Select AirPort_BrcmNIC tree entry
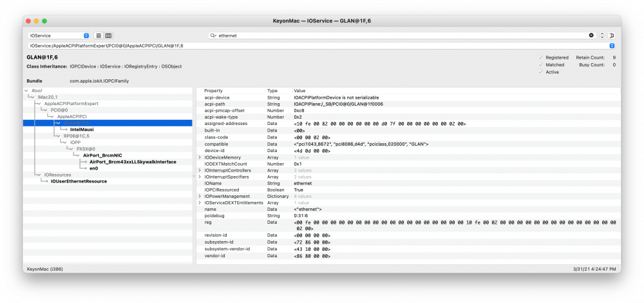Image resolution: width=644 pixels, height=303 pixels. point(102,155)
